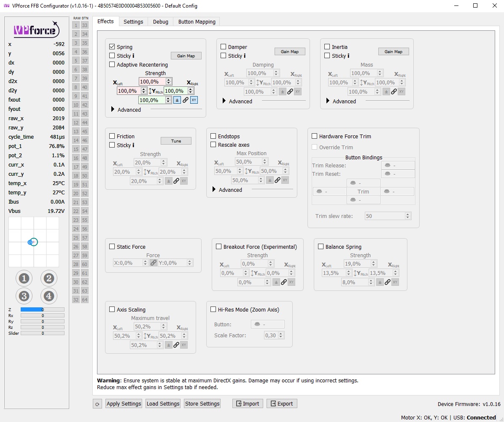Click the Hi-Res Mode button binding field
Image resolution: width=504 pixels, height=422 pixels.
[x=268, y=324]
